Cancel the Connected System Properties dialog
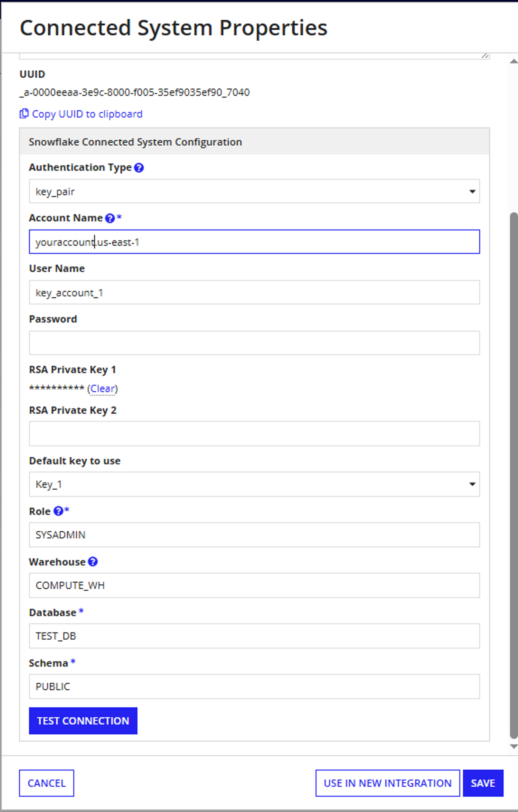The height and width of the screenshot is (812, 518). (47, 783)
